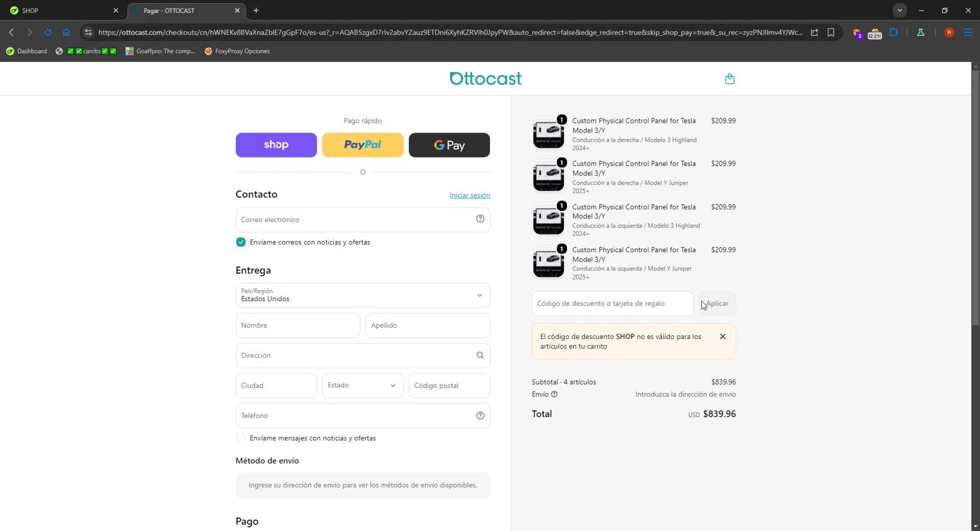Expand the tab search dropdown arrow
This screenshot has width=980, height=531.
coord(900,10)
